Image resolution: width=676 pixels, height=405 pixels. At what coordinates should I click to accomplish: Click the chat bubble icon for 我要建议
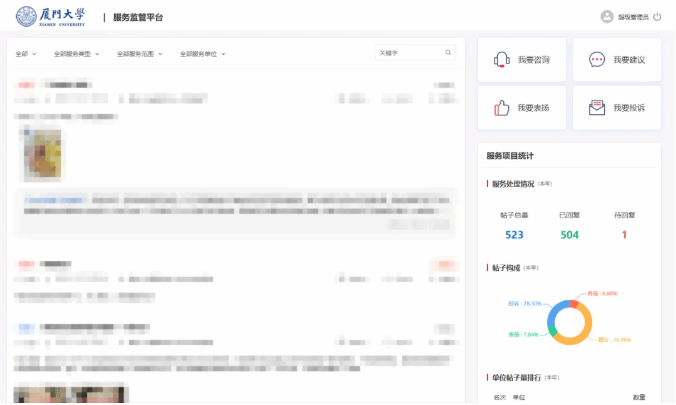[x=597, y=60]
